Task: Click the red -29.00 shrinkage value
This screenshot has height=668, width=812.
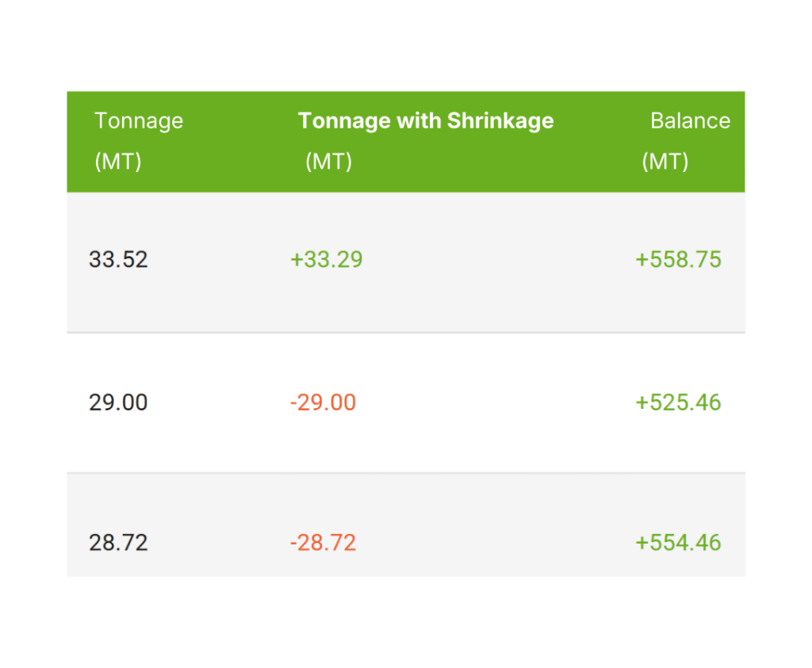Action: [323, 403]
